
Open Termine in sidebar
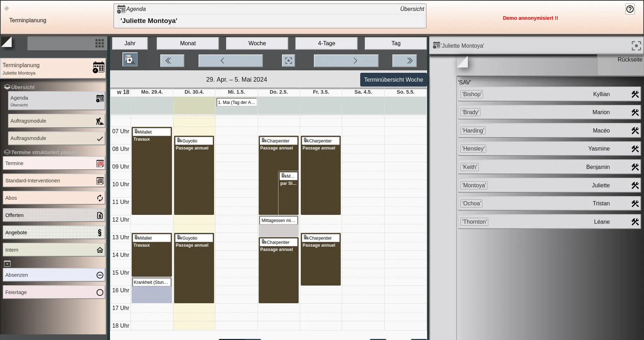[x=54, y=163]
